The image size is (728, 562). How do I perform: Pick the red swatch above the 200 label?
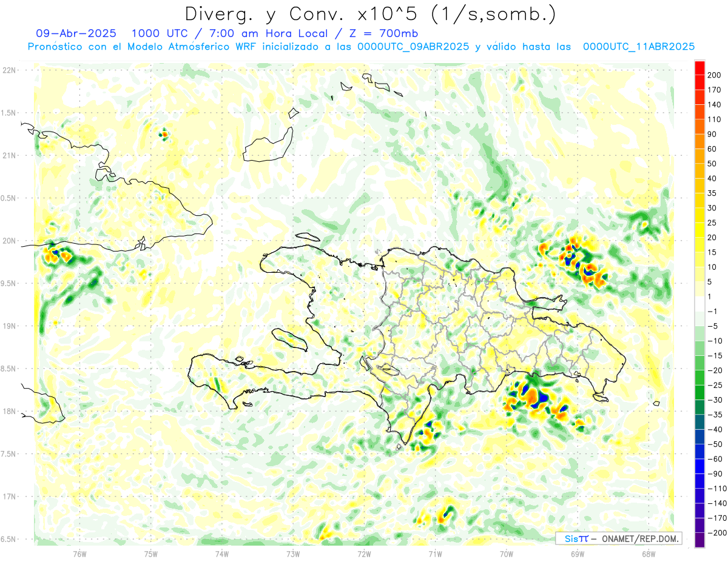tap(699, 67)
